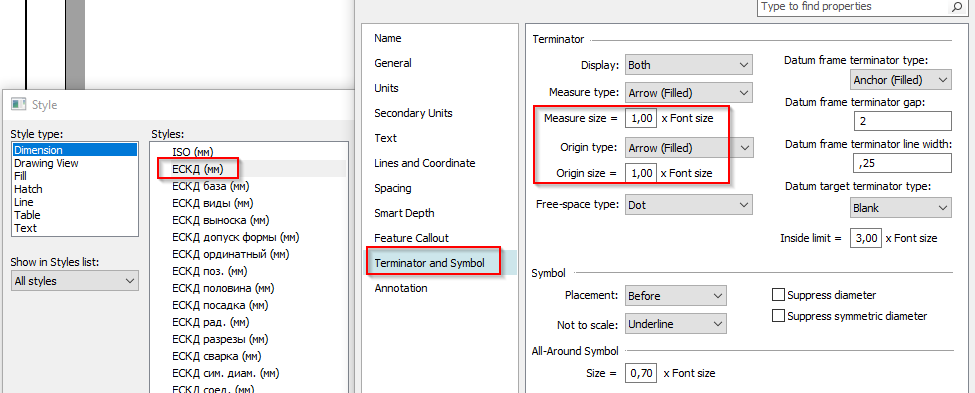
Task: Select ЕСКД посадка (мм) style
Action: click(220, 305)
